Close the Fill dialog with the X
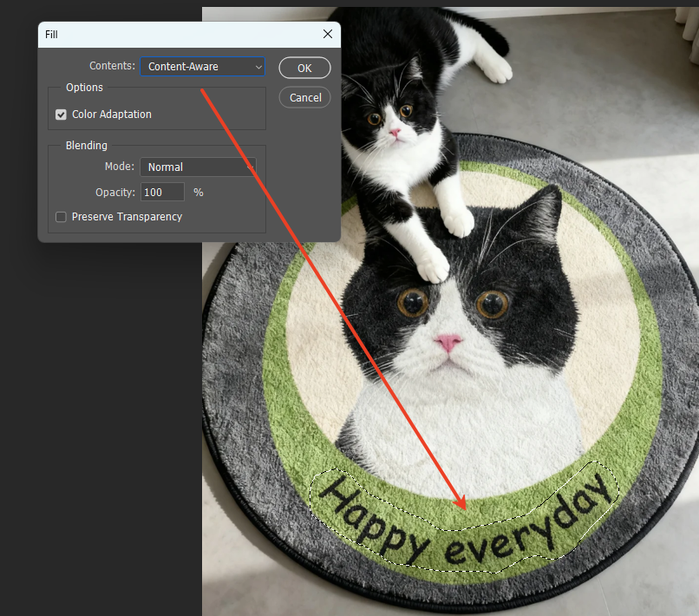 click(x=327, y=34)
